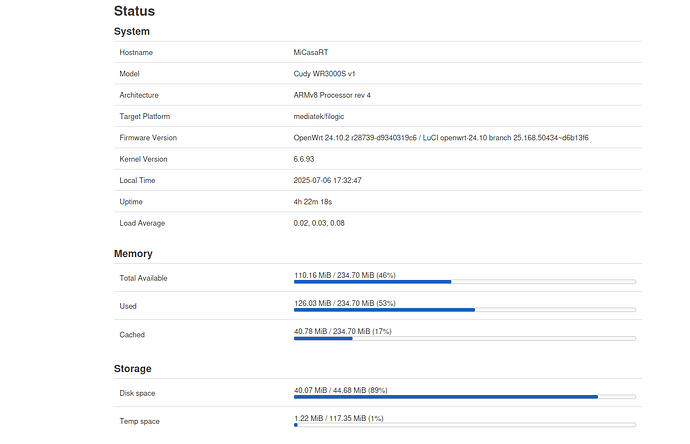Click the Status page heading
Image resolution: width=690 pixels, height=444 pixels.
[134, 11]
